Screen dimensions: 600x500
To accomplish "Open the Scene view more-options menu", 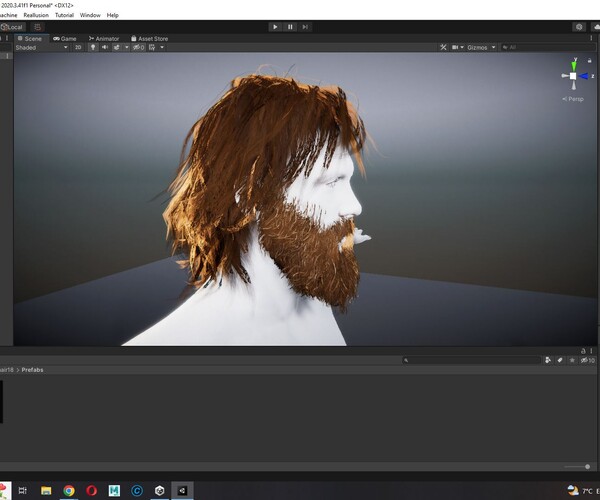I will point(591,38).
